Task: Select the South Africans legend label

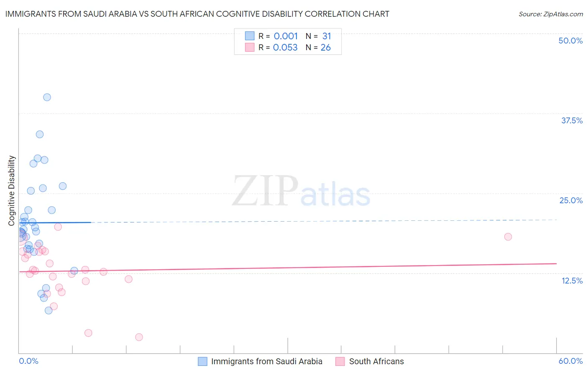Action: 376,361
